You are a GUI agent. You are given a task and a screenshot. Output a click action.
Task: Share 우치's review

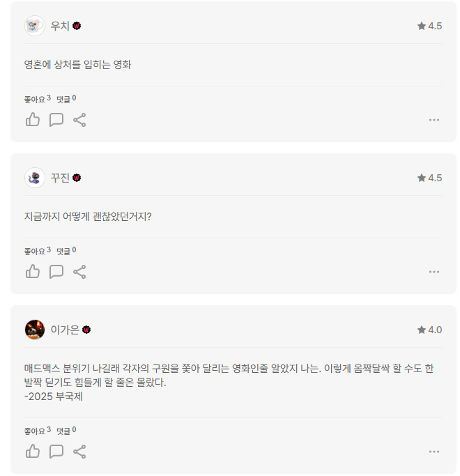(79, 120)
